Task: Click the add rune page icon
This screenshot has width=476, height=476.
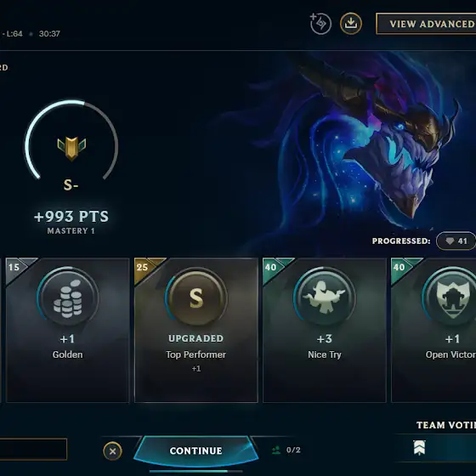Action: 320,24
